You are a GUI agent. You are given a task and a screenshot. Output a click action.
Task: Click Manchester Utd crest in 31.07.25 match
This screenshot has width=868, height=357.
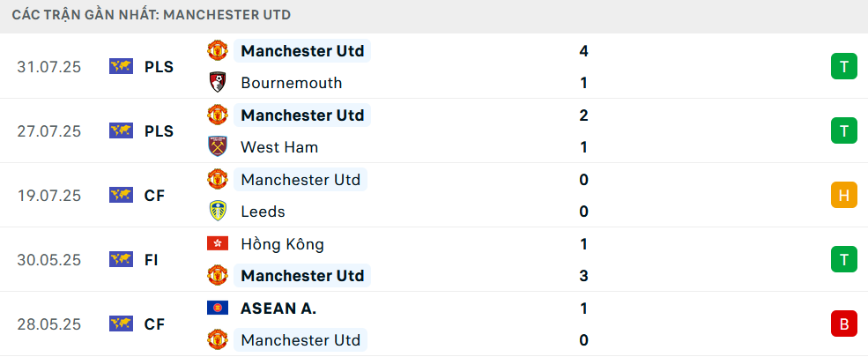(x=218, y=50)
